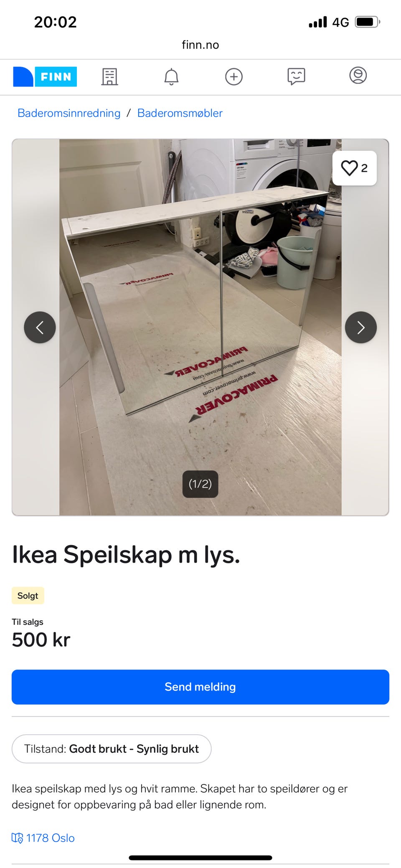
Task: Toggle the heart favorite button
Action: point(355,168)
